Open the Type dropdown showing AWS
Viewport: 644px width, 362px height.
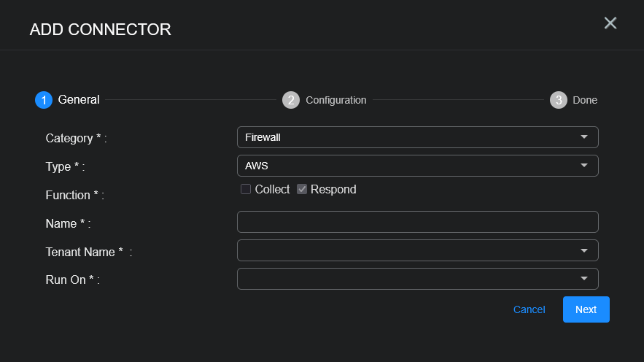[408, 166]
